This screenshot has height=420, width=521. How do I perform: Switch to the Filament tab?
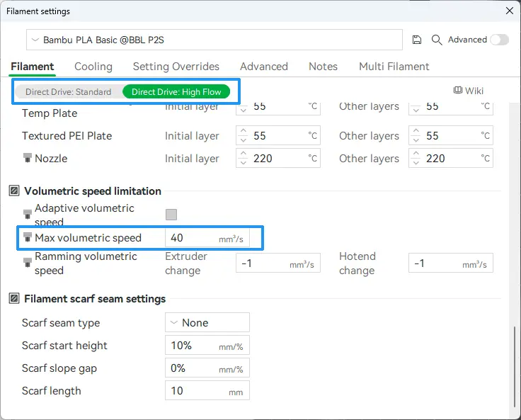pyautogui.click(x=33, y=67)
